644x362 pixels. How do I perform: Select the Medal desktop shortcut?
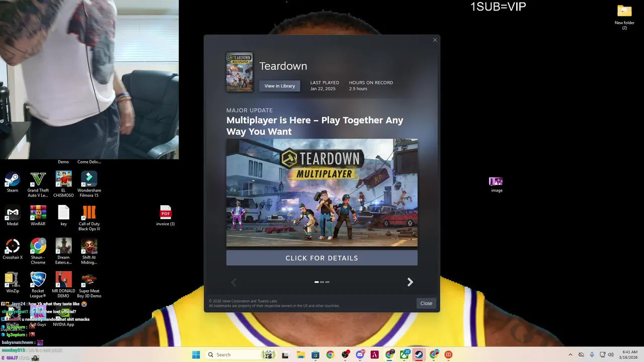tap(12, 216)
